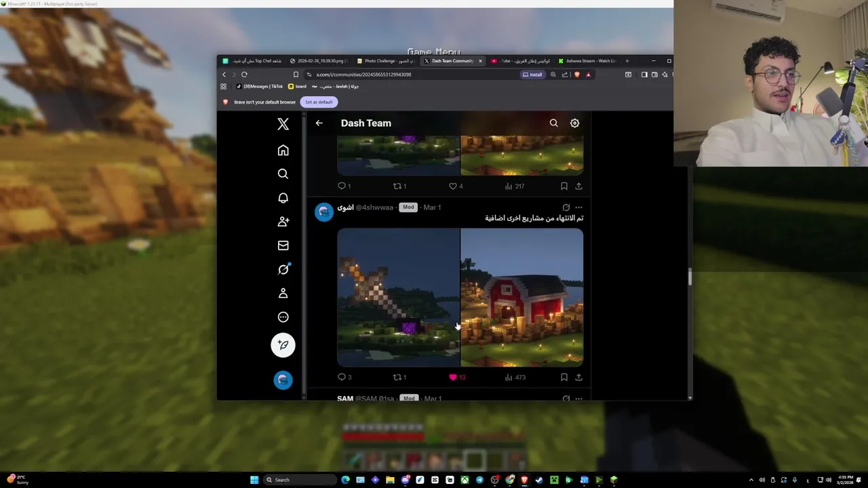This screenshot has height=488, width=868.
Task: Reload the page in Brave
Action: tap(244, 75)
